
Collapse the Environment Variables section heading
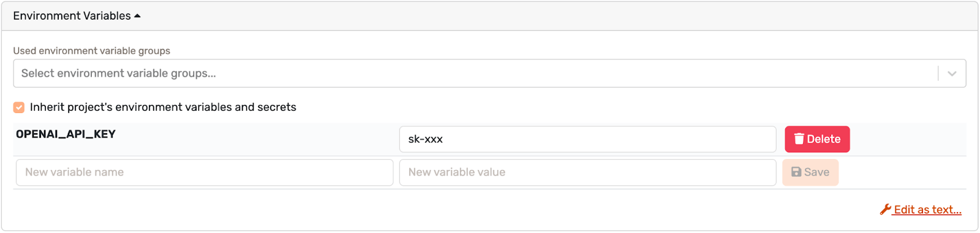click(72, 16)
